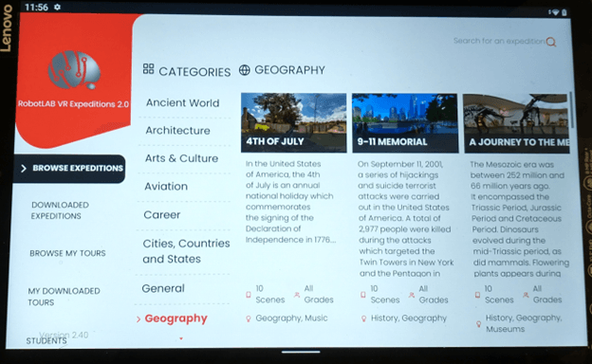
Task: Click the GEOGRAPHY heading
Action: tap(289, 70)
